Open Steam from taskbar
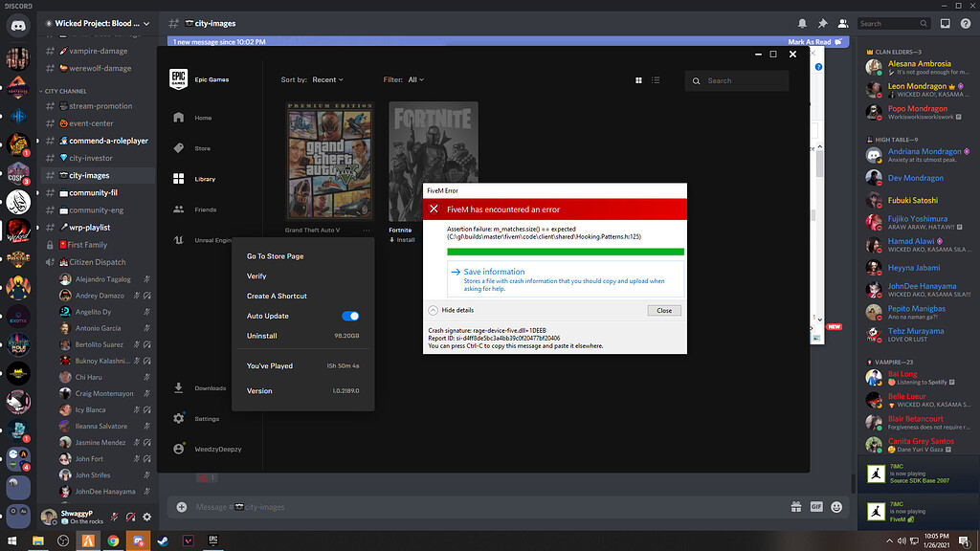The width and height of the screenshot is (980, 551). (163, 540)
